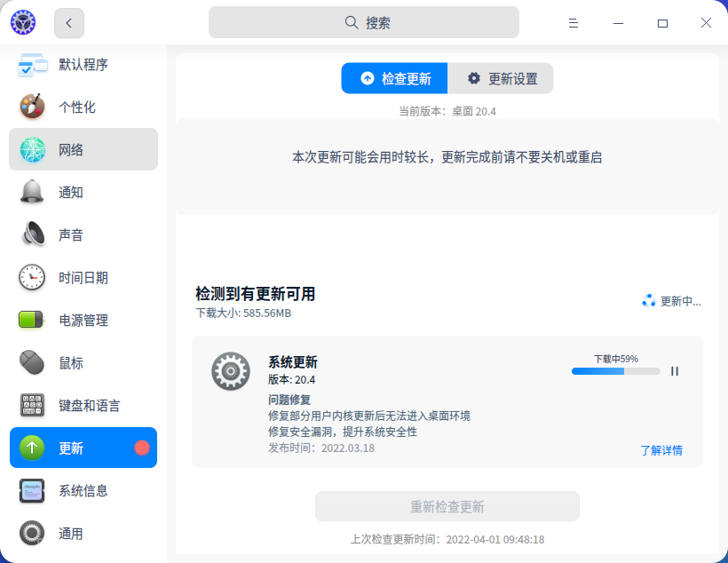Switch to 检查更新 tab
This screenshot has height=563, width=728.
(x=394, y=78)
